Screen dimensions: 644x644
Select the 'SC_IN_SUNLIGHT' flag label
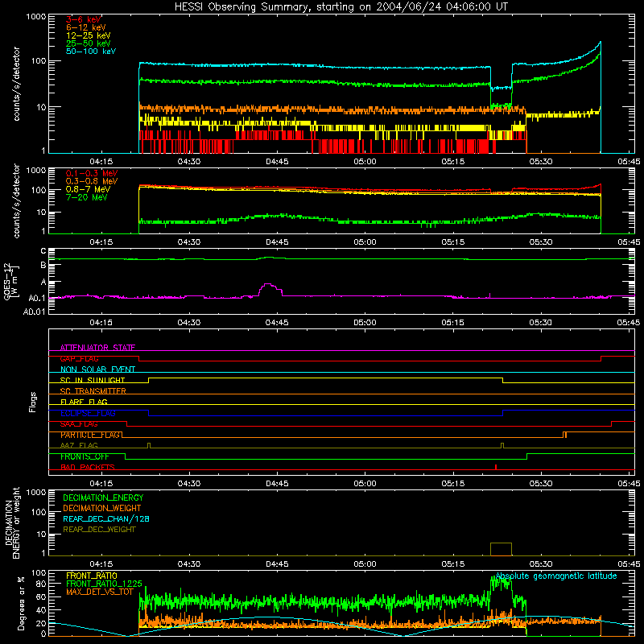[x=93, y=380]
